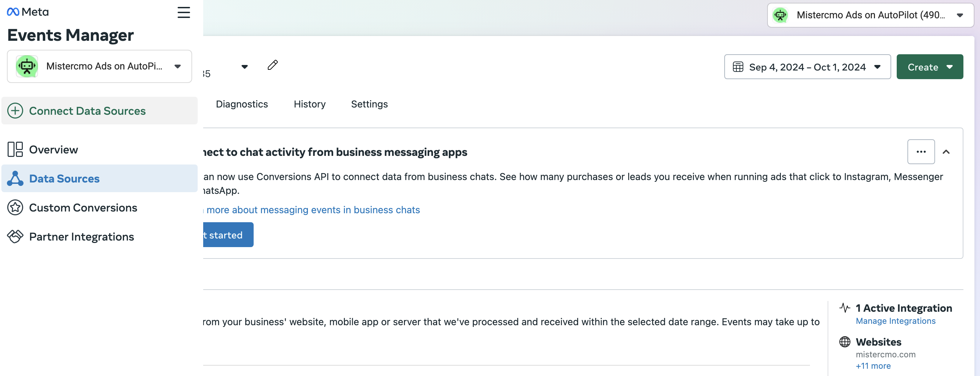Click the Partner Integrations handshake icon
The image size is (980, 376).
pyautogui.click(x=15, y=237)
